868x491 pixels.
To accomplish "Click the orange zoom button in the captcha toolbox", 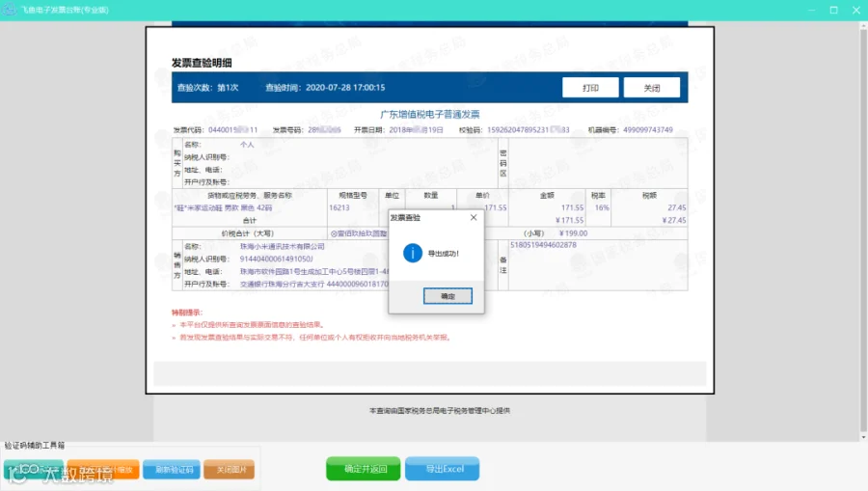I will coord(103,470).
